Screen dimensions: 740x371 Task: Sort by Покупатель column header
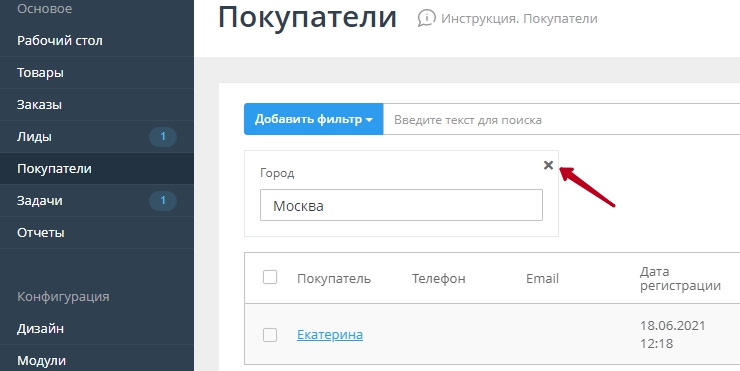pos(334,278)
